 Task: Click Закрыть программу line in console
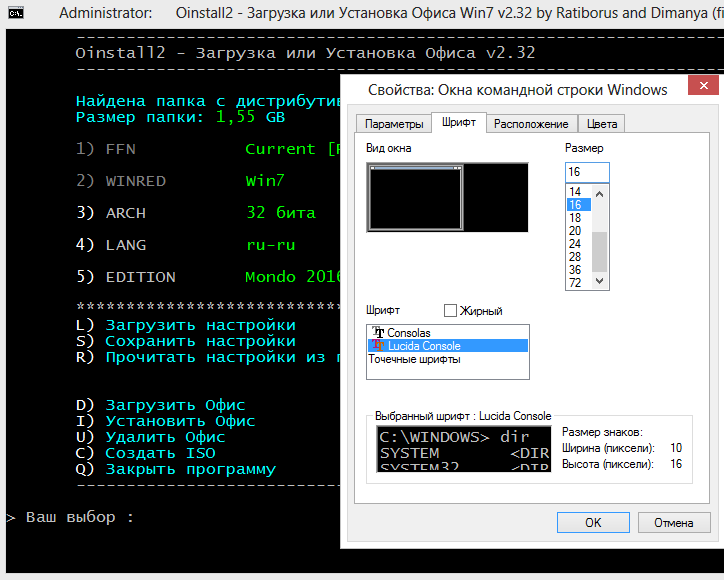[x=176, y=469]
